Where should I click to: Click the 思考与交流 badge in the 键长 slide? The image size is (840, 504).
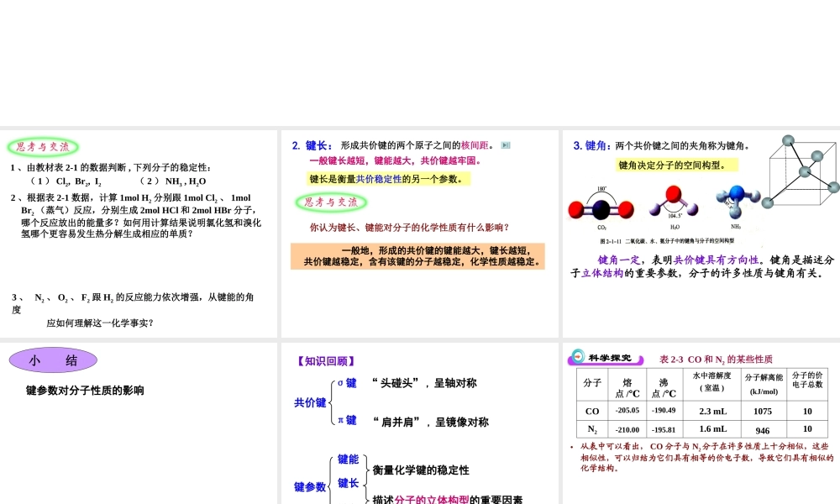click(x=331, y=202)
